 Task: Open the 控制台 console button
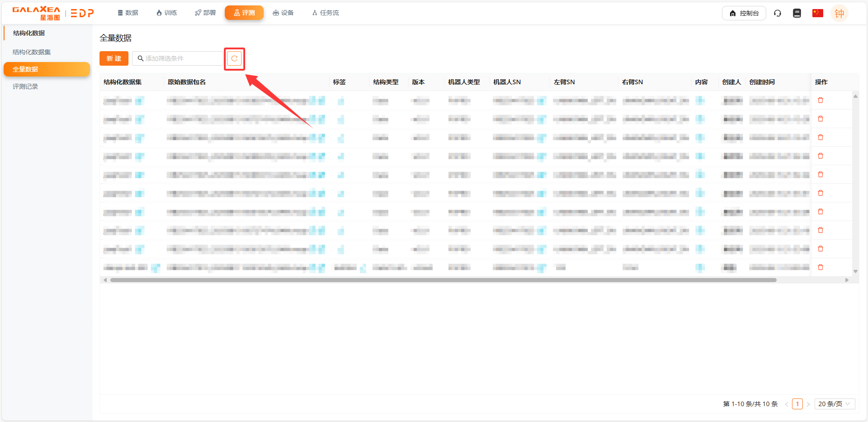pyautogui.click(x=744, y=13)
